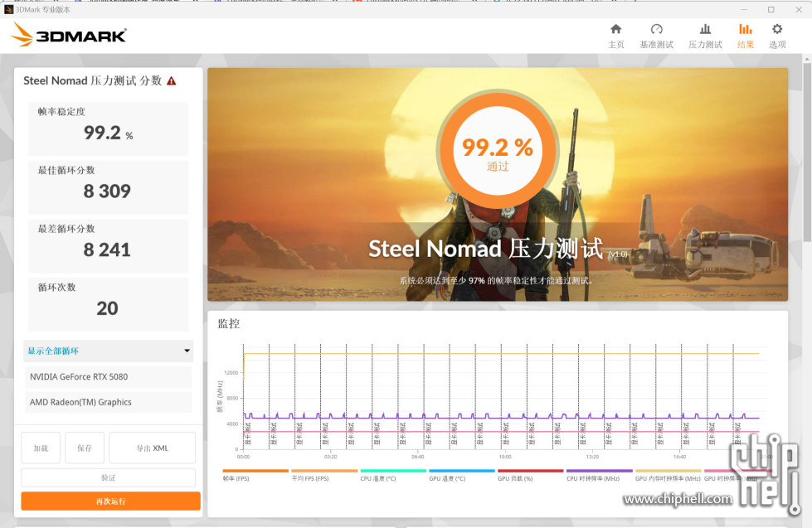Toggle the 平均 FPS (FPS) legend series

(323, 476)
